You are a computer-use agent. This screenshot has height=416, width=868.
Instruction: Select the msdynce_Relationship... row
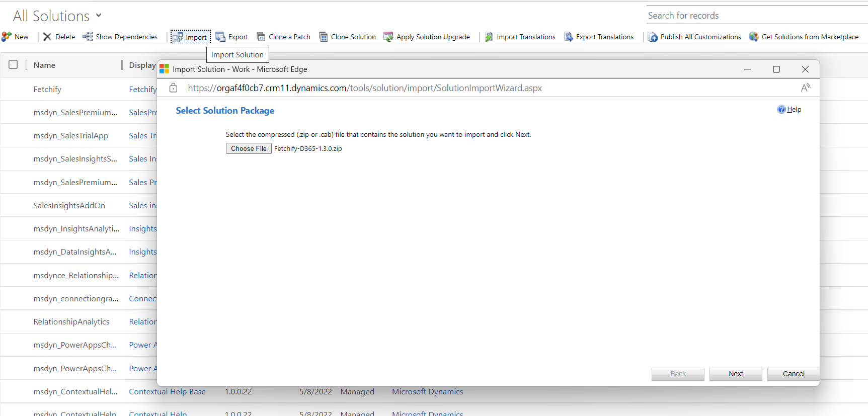click(x=76, y=275)
